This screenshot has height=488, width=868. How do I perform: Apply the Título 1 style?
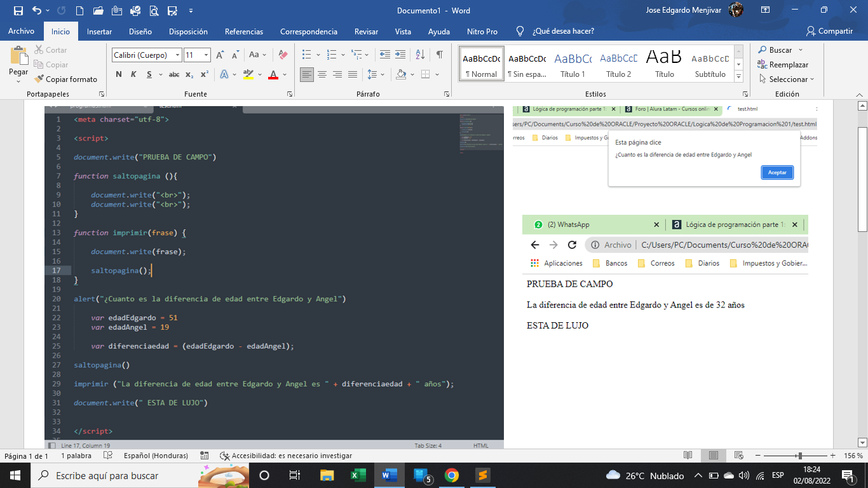pos(573,64)
